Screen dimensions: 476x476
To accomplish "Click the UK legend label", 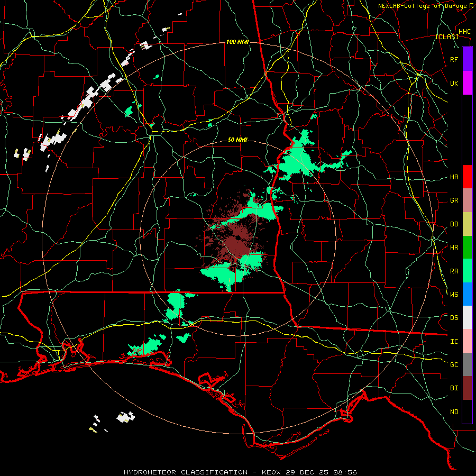I will [454, 83].
